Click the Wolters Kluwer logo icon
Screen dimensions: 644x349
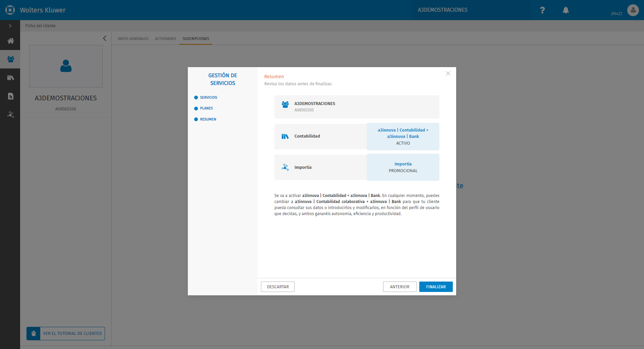pyautogui.click(x=10, y=10)
